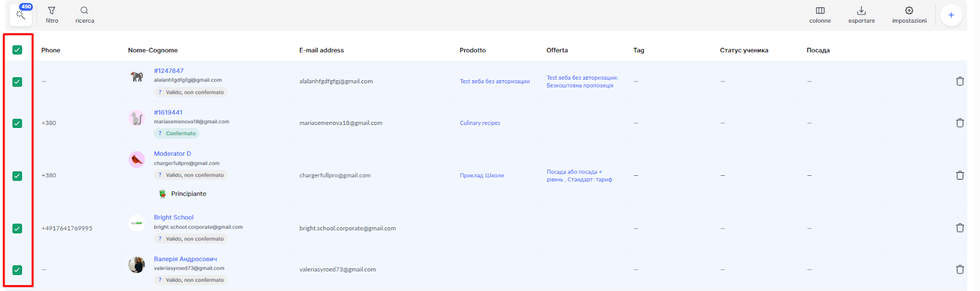980x291 pixels.
Task: Click the ricerca search icon
Action: tap(85, 11)
